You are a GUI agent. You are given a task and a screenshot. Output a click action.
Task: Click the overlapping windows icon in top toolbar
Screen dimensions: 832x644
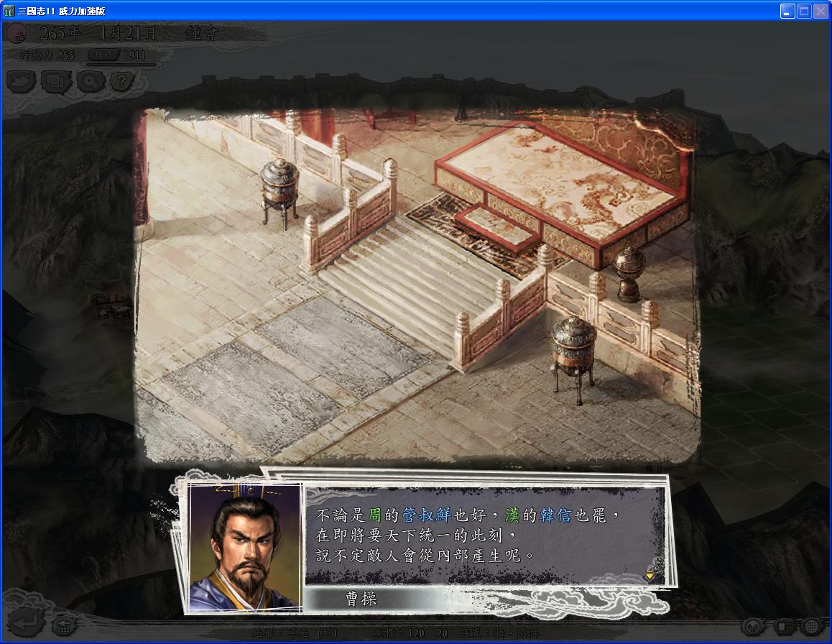[x=56, y=81]
